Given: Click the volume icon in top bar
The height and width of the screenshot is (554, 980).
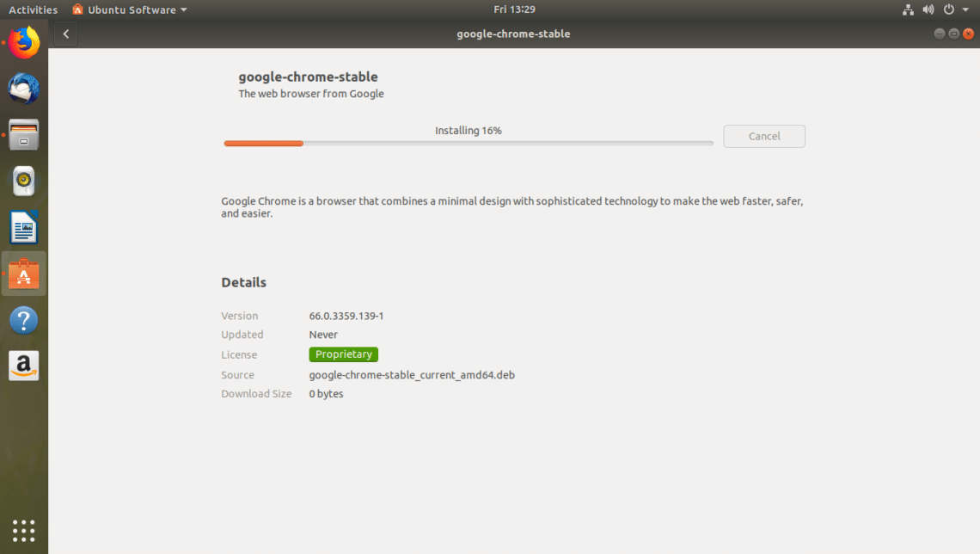Looking at the screenshot, I should [928, 9].
